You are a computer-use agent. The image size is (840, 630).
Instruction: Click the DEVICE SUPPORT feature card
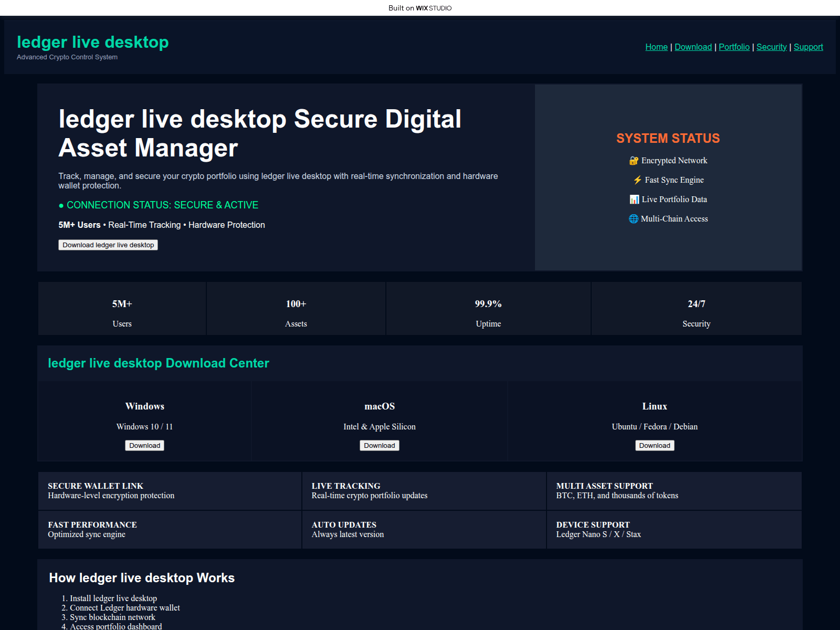point(674,530)
